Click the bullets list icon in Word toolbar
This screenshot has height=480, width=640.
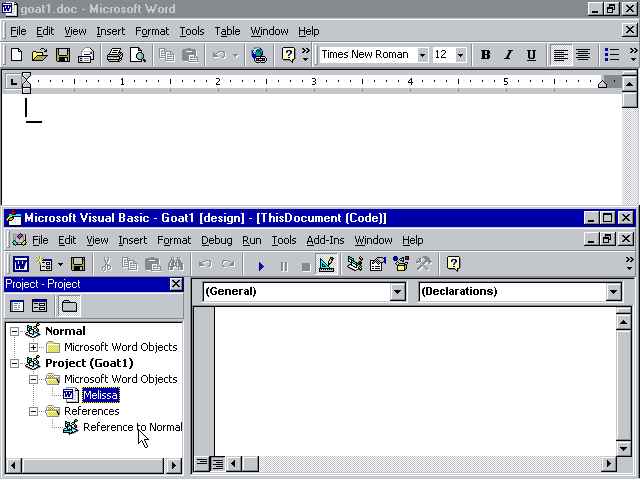click(612, 55)
